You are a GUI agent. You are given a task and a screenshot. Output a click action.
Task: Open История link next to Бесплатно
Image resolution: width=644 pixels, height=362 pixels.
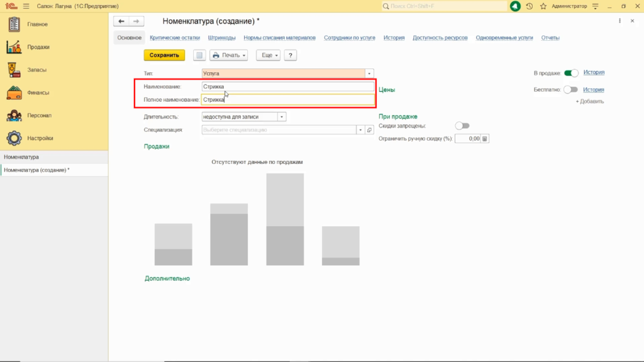tap(594, 89)
